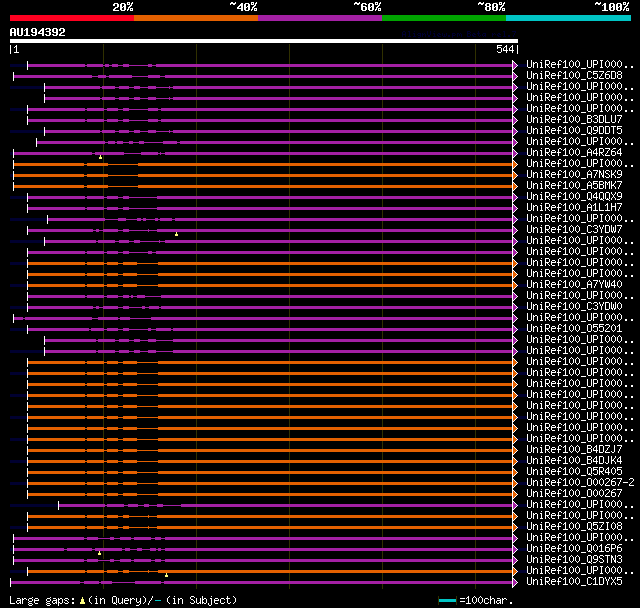Click the yellow gap marker just above the C1DYX5 row
This screenshot has width=640, height=608.
[167, 575]
